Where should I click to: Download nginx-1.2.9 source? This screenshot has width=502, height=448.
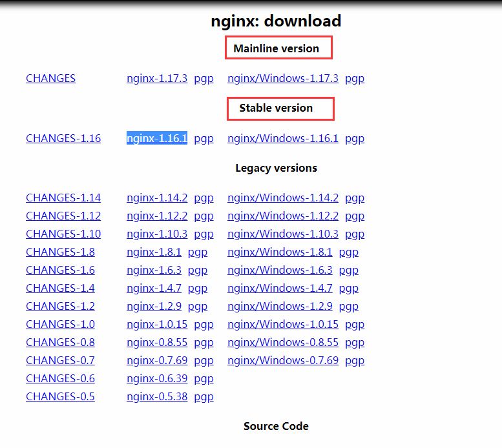pos(154,307)
